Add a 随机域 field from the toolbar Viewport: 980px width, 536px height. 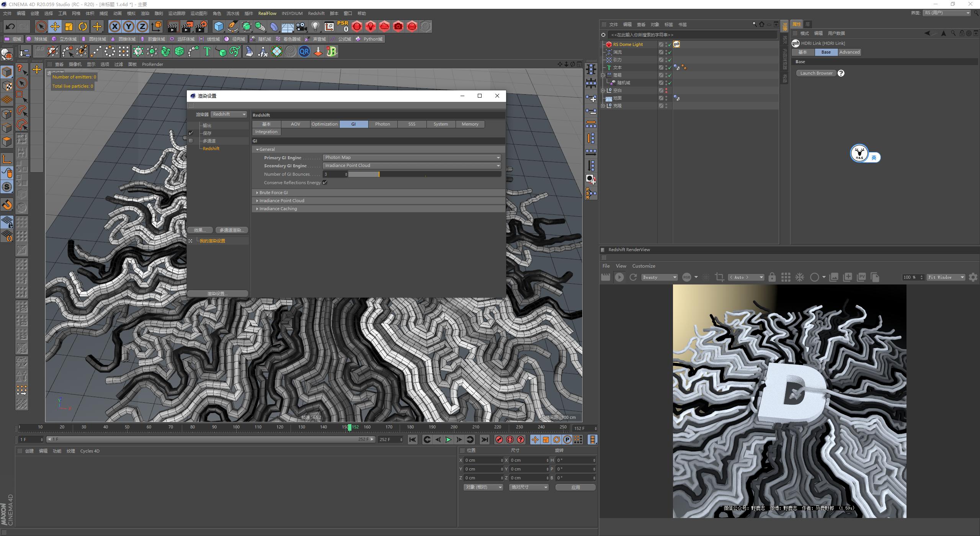pyautogui.click(x=263, y=39)
